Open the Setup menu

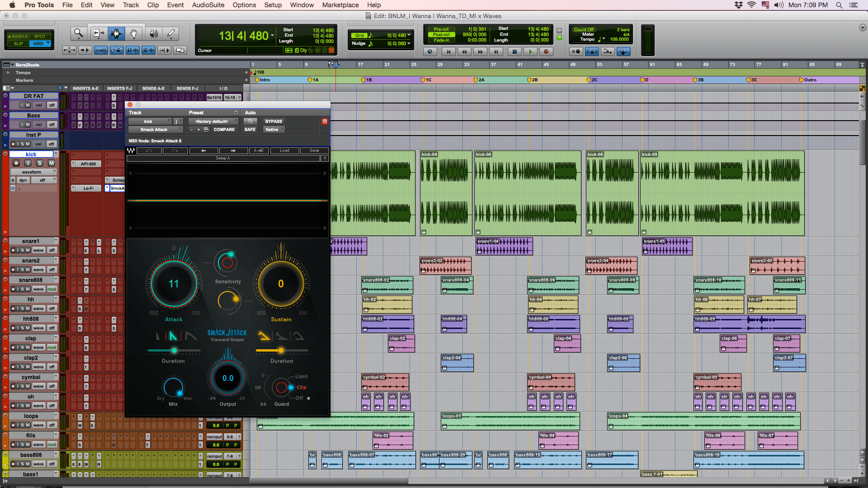click(x=273, y=5)
